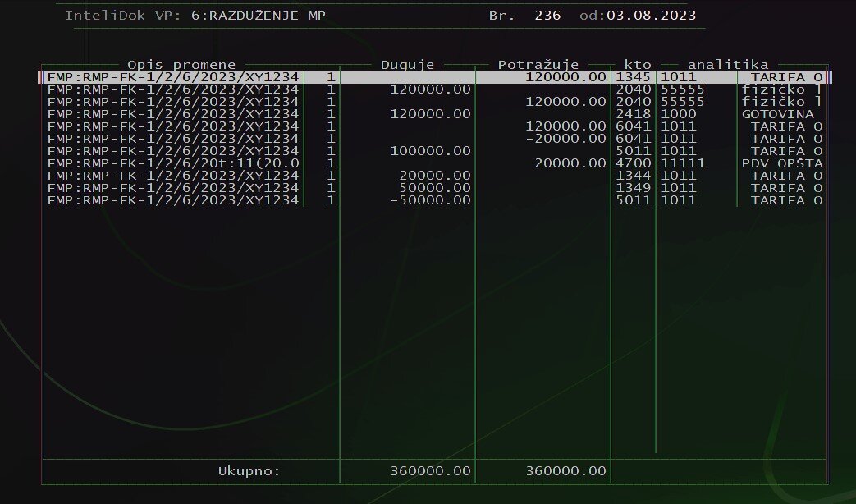Click the Potražuje column header
This screenshot has width=856, height=504.
(538, 65)
